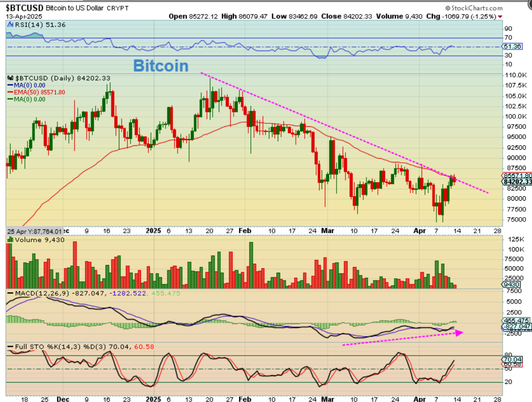The width and height of the screenshot is (532, 402).
Task: Click 'Mar' on the bottom date axis
Action: pyautogui.click(x=329, y=399)
